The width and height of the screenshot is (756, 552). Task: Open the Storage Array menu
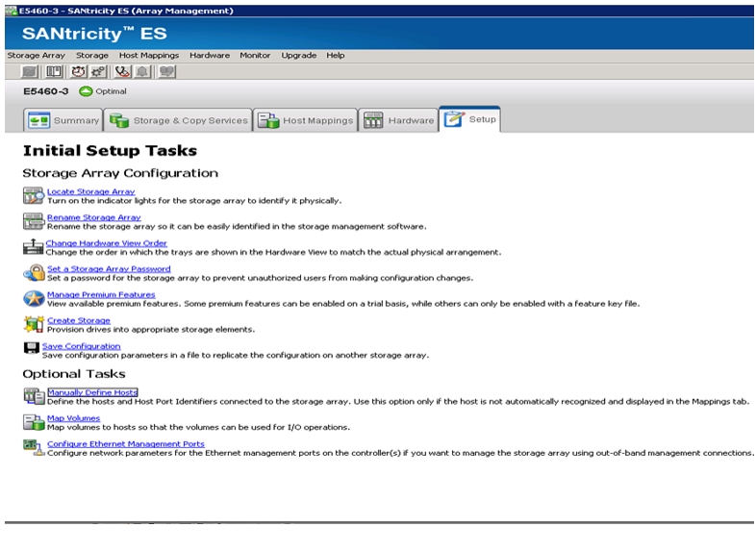click(x=37, y=56)
